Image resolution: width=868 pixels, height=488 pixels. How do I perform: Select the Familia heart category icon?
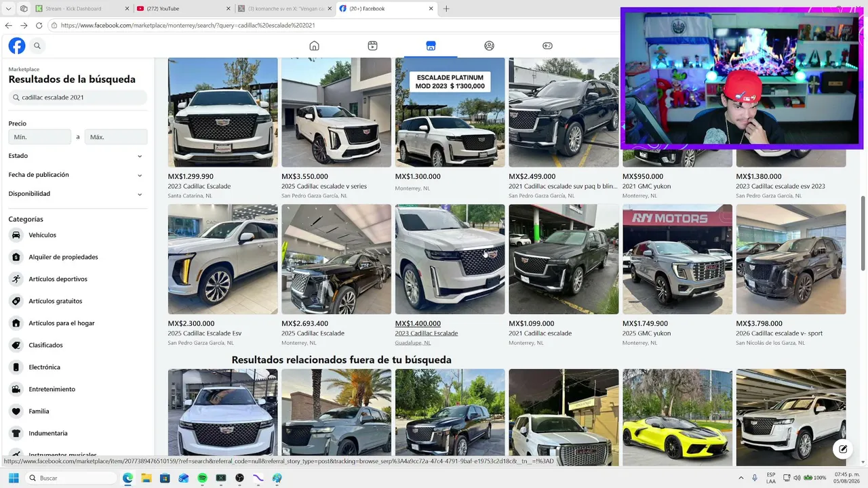point(16,411)
